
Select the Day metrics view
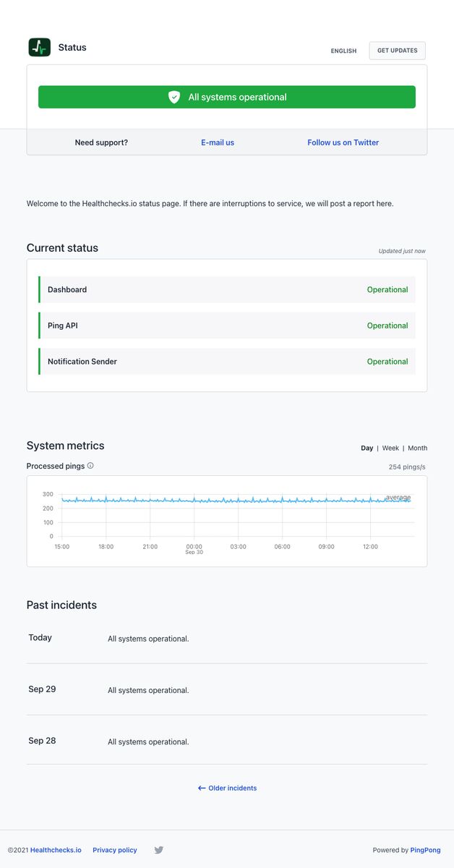click(367, 448)
